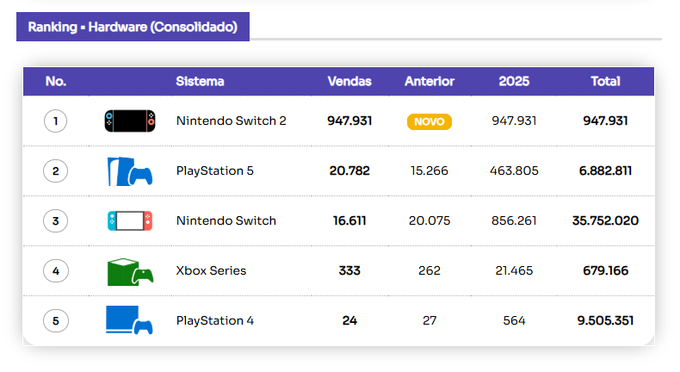Click the Nintendo Switch 2 console icon
The height and width of the screenshot is (372, 680).
[130, 121]
